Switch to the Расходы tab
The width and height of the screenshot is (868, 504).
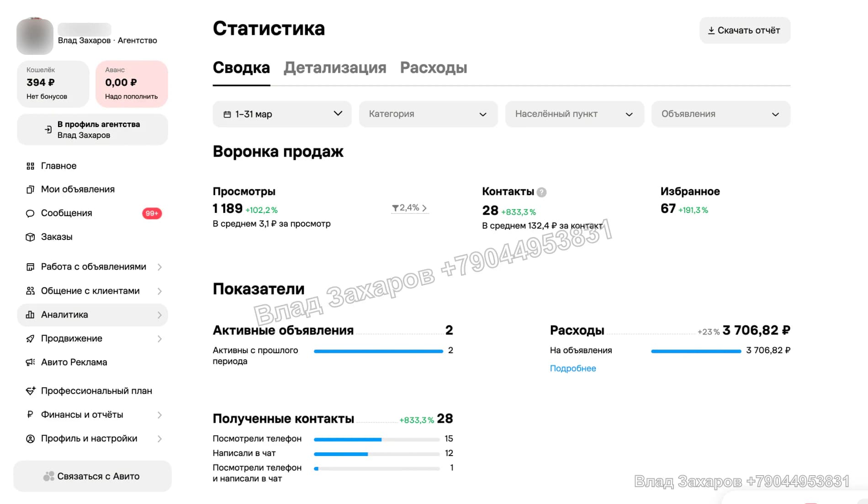(x=434, y=68)
